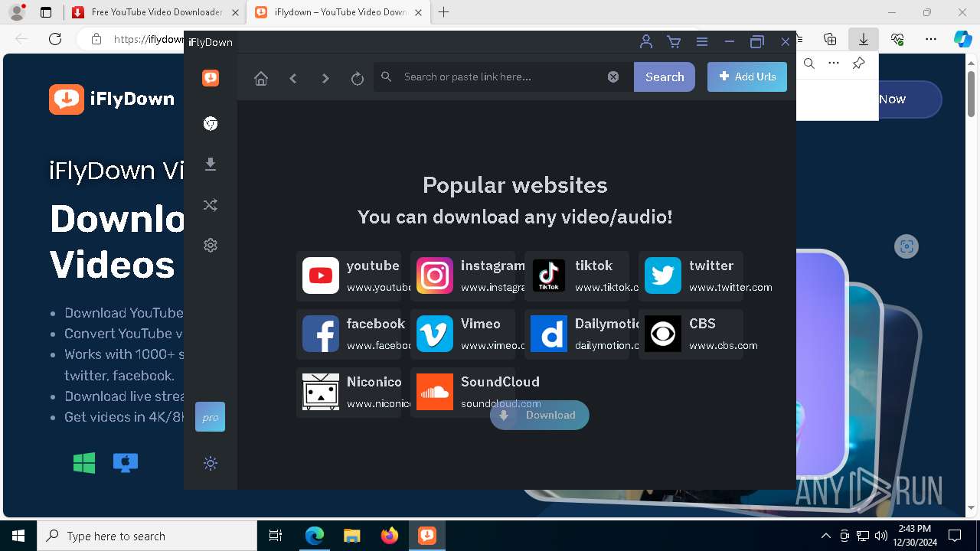
Task: Click the floating Download button
Action: coord(540,416)
